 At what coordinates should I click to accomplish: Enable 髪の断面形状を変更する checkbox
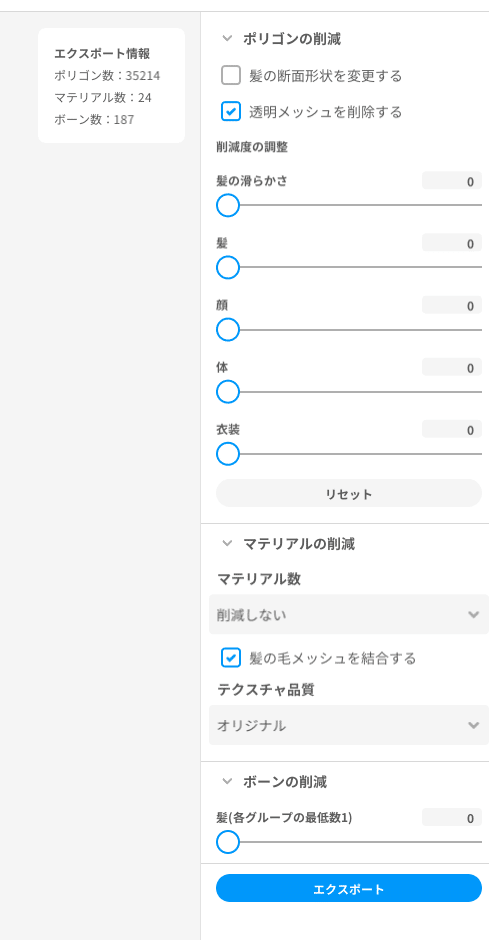(231, 76)
